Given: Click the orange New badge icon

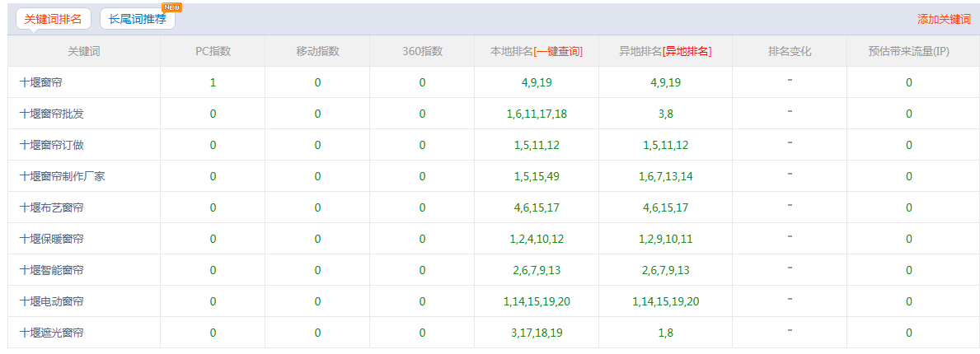Looking at the screenshot, I should (x=172, y=7).
